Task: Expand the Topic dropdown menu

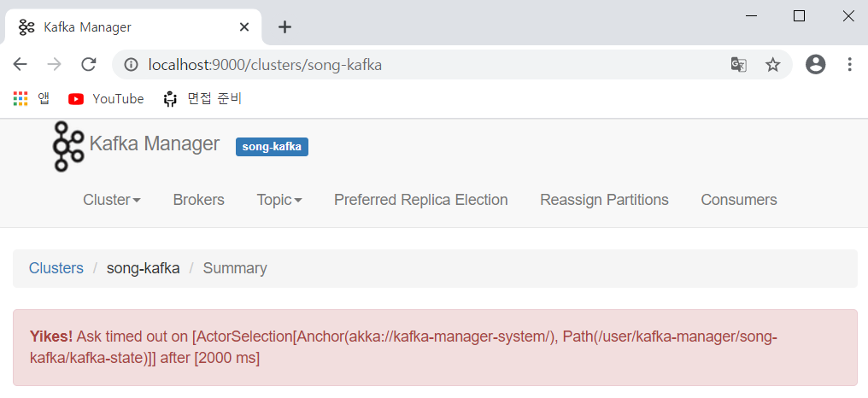Action: click(x=279, y=200)
